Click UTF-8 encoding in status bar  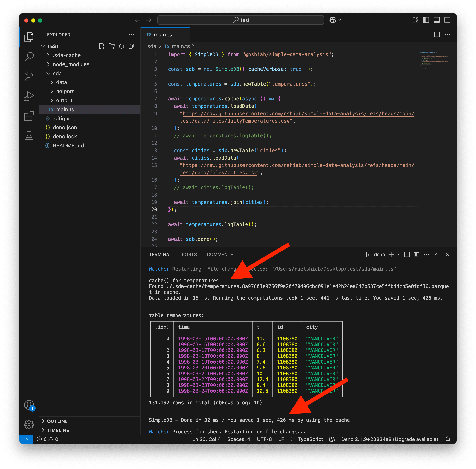click(x=264, y=439)
